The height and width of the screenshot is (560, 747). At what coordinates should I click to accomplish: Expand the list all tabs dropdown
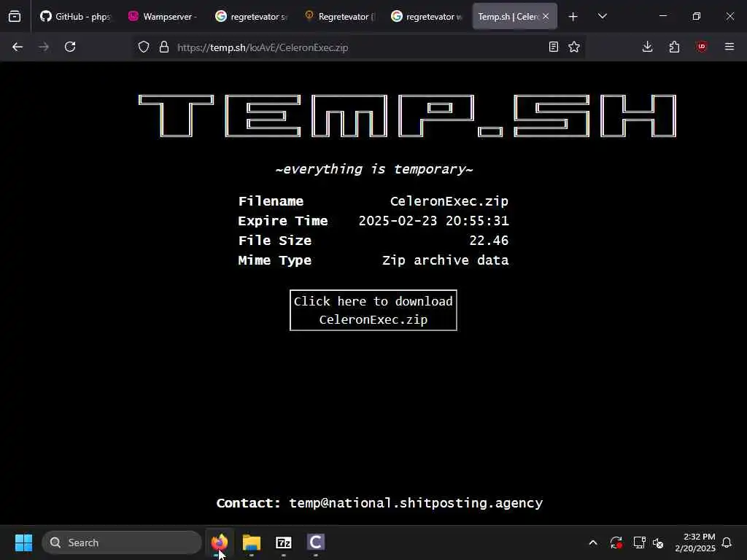(x=602, y=17)
